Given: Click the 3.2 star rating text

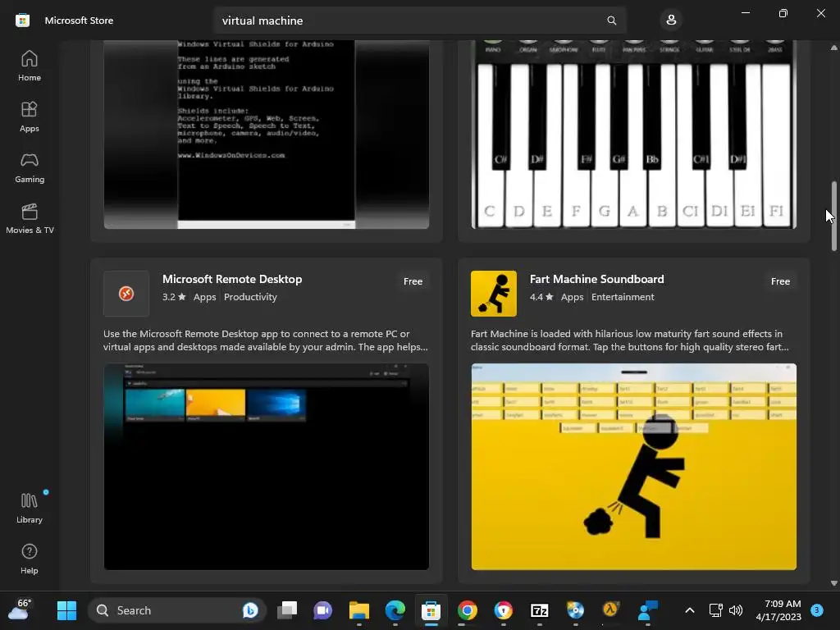Looking at the screenshot, I should [174, 297].
